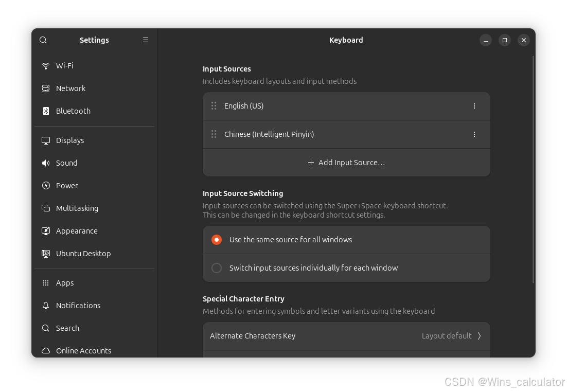
Task: Open options menu for Chinese (Intelligent Pinyin)
Action: [474, 134]
